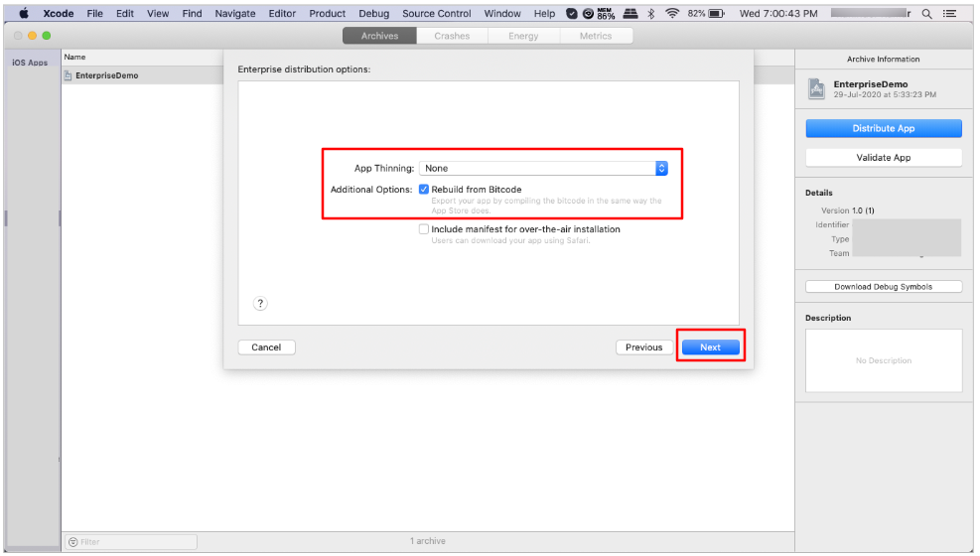Click the Filter search field

(131, 542)
